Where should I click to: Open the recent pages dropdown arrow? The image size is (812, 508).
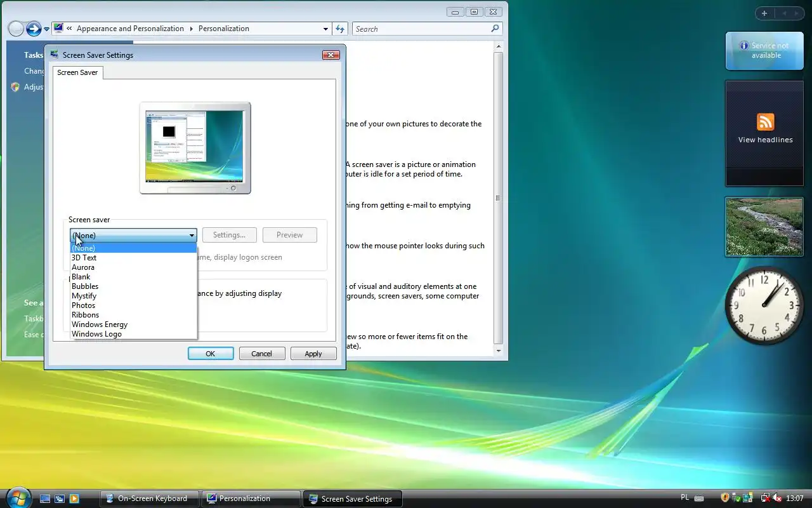click(x=46, y=29)
